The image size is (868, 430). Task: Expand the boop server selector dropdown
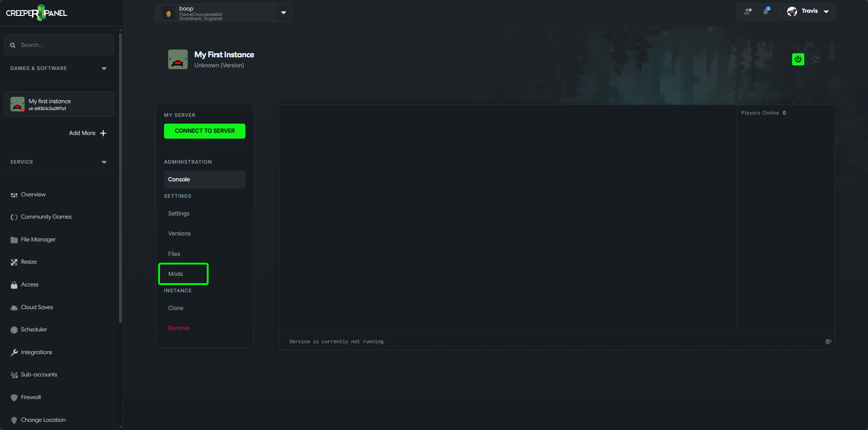tap(284, 13)
